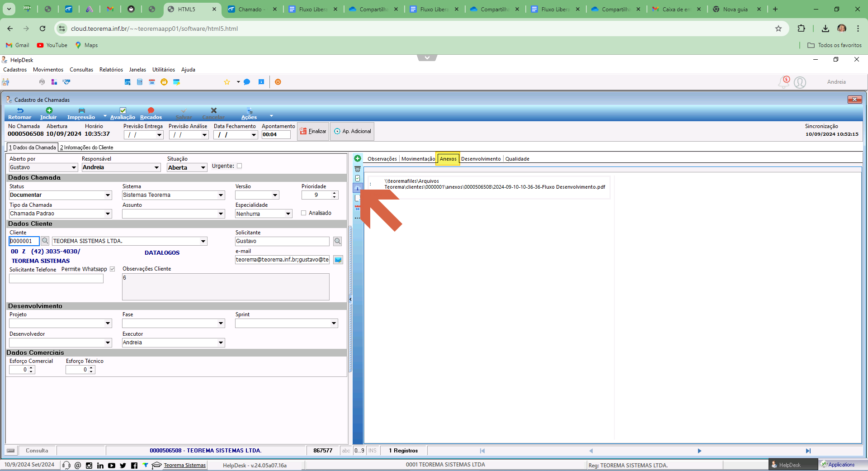Click the search icon beside Cliente code

[x=45, y=241]
